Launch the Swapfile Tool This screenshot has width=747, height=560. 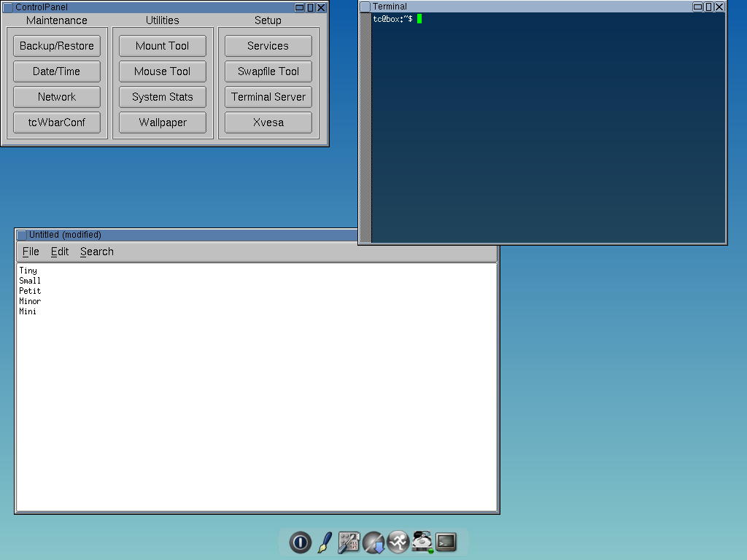(268, 71)
